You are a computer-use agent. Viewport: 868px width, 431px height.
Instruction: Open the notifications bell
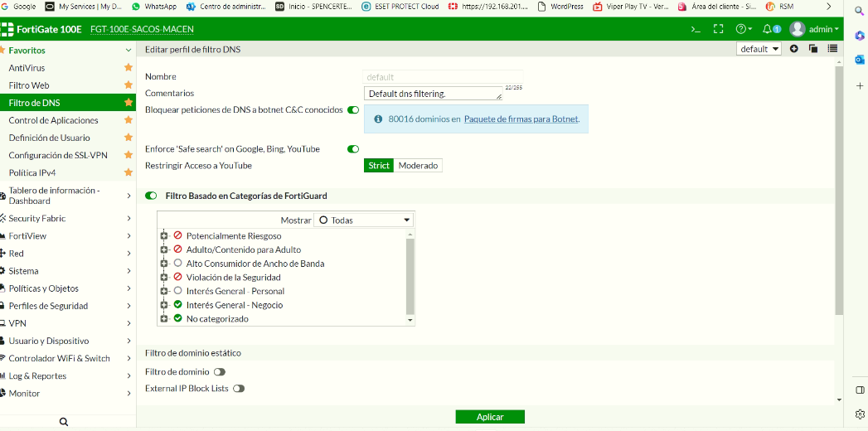coord(769,29)
